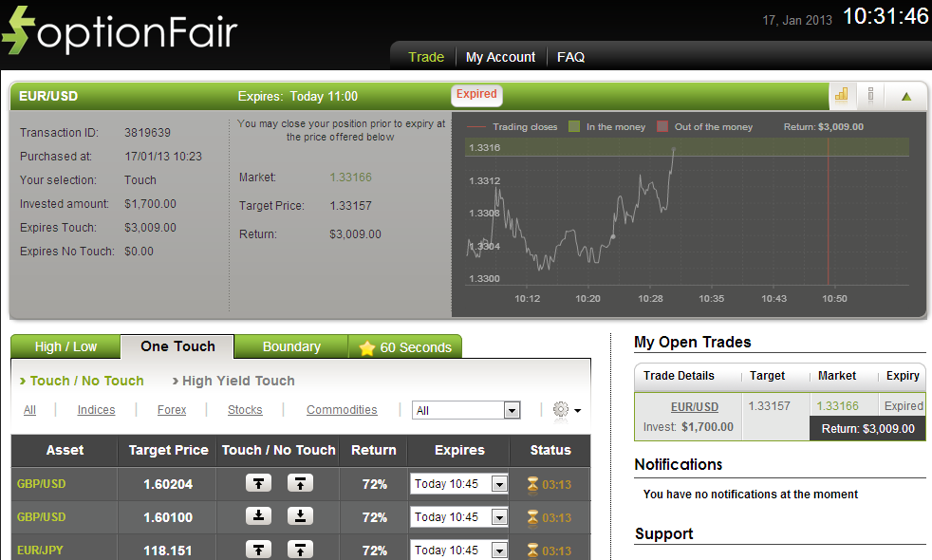Toggle No Touch down-arrow for GBP/USD 1.60100
The height and width of the screenshot is (560, 932).
298,516
